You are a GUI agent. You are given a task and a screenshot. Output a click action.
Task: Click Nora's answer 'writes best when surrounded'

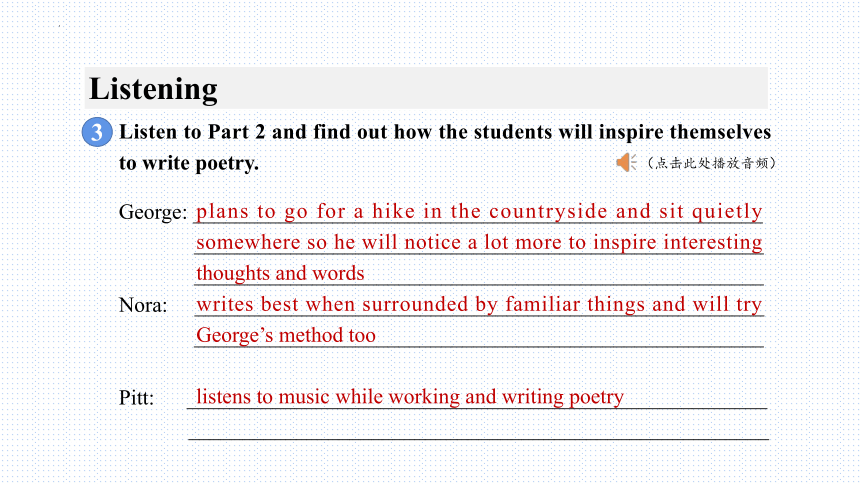coord(479,305)
